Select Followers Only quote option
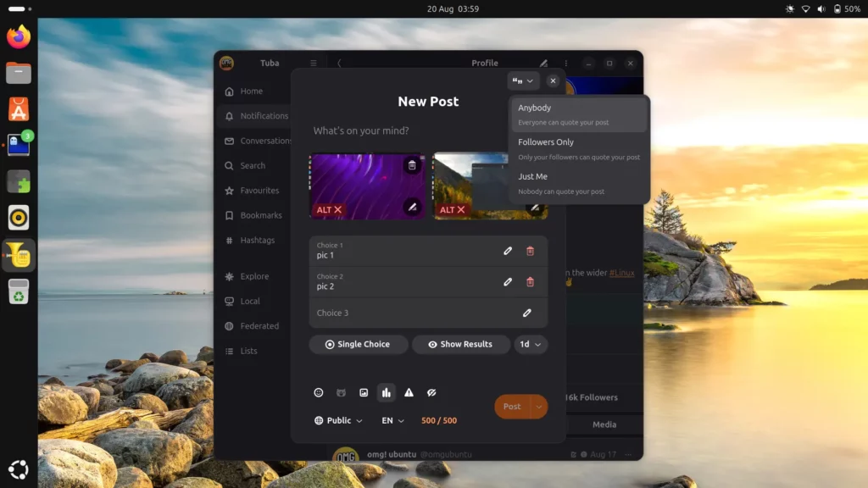The height and width of the screenshot is (488, 868). click(x=579, y=149)
